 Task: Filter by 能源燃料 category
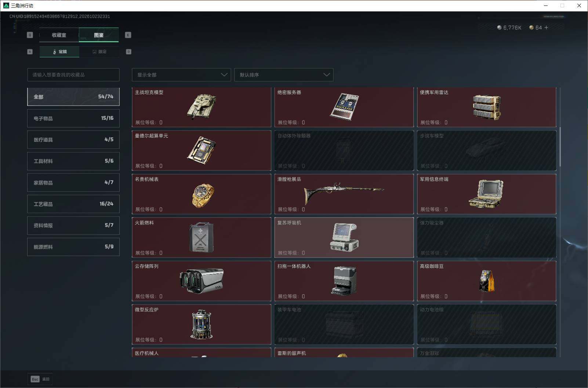coord(73,247)
